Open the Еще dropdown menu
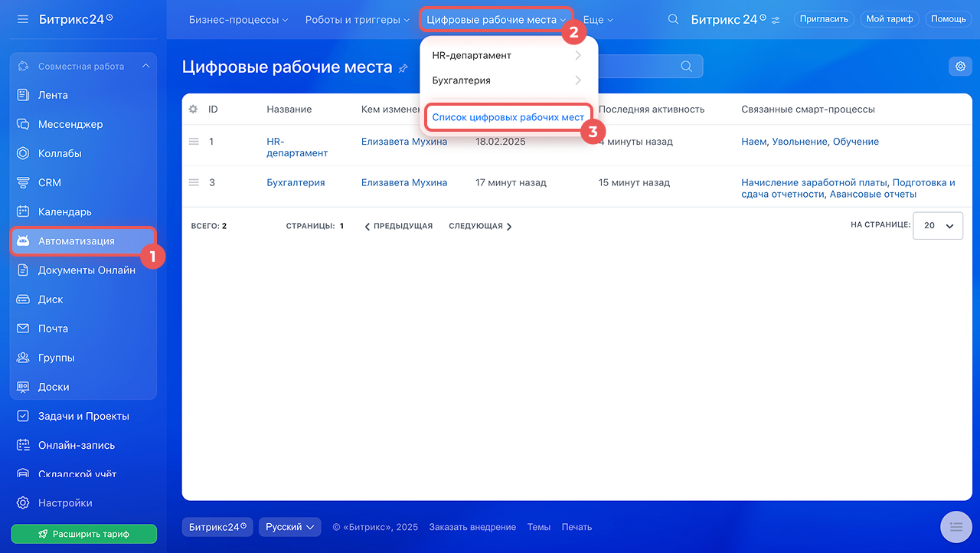This screenshot has height=553, width=980. point(598,20)
